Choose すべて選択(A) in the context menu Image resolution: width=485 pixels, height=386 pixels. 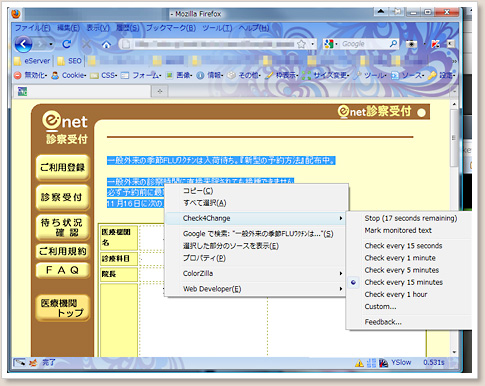pyautogui.click(x=256, y=203)
